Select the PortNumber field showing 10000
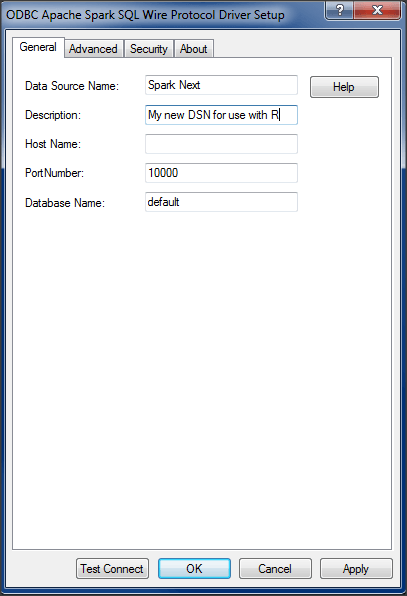Viewport: 407px width, 596px height. (221, 173)
